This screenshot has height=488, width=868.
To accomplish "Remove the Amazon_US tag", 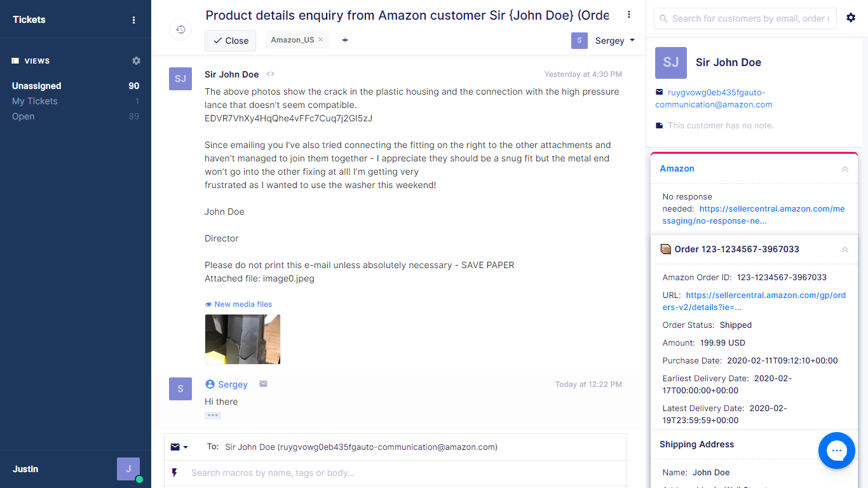I will click(320, 39).
